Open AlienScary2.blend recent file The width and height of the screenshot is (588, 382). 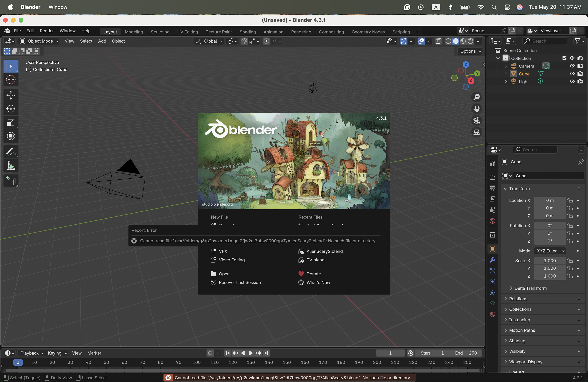(x=324, y=251)
